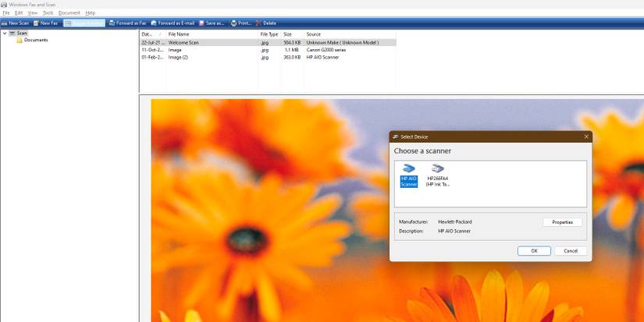Click the New Scan toolbar icon
The image size is (644, 322).
point(15,23)
